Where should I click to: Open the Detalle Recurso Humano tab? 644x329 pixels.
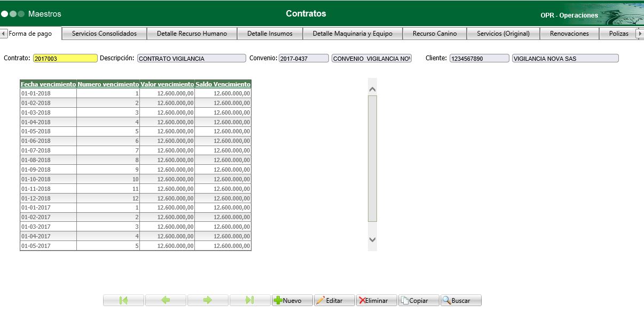[192, 33]
